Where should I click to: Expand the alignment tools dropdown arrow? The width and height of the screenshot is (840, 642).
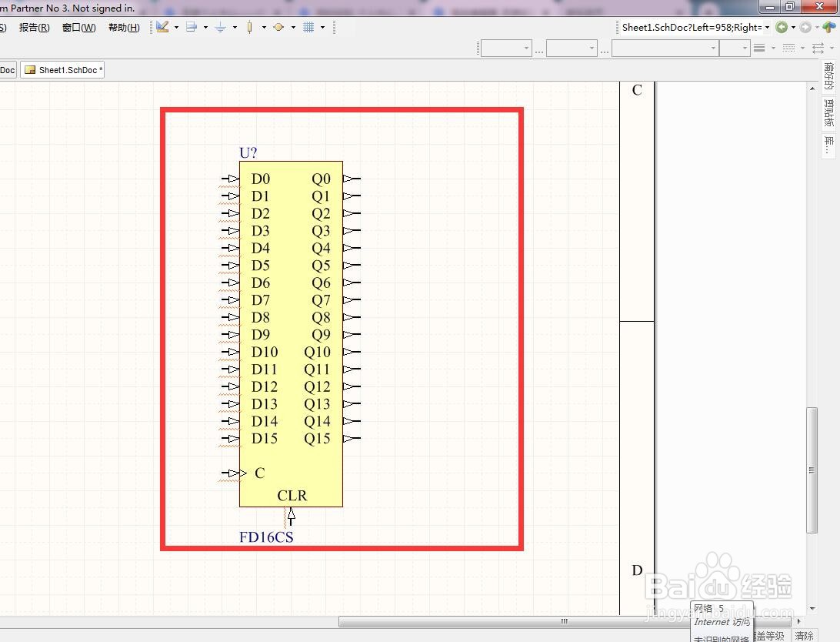point(205,27)
